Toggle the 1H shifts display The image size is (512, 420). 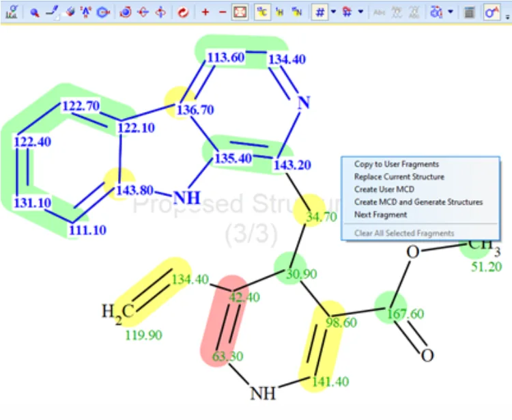point(279,12)
